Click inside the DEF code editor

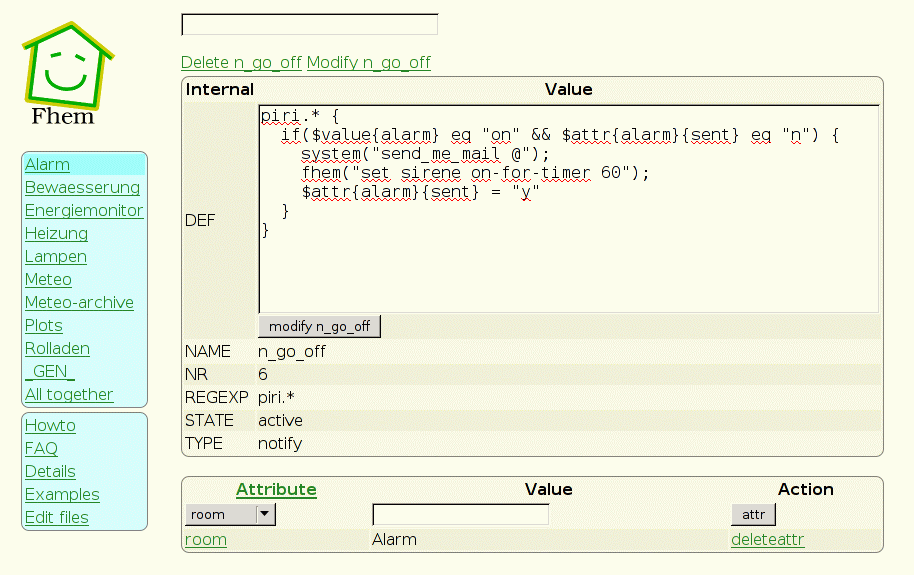[x=568, y=260]
